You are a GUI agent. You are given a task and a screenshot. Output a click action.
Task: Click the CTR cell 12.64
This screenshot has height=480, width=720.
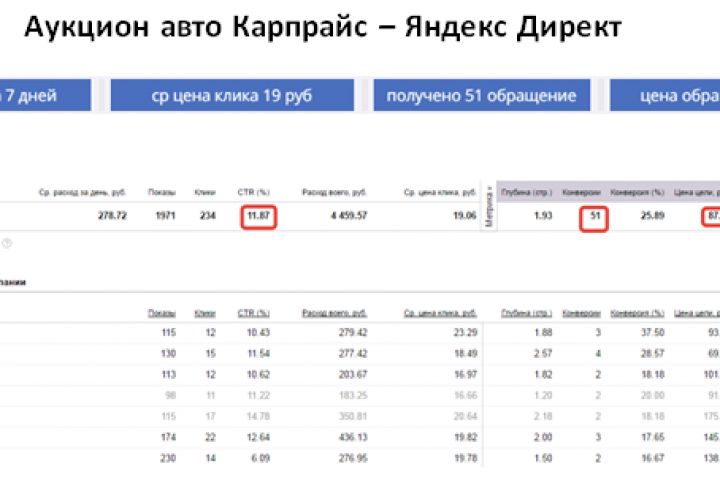tap(258, 437)
